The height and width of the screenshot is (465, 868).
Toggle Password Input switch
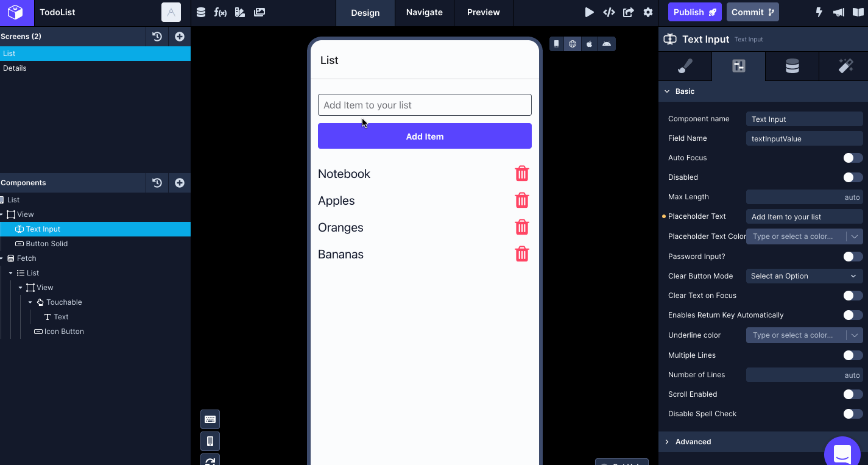tap(853, 257)
